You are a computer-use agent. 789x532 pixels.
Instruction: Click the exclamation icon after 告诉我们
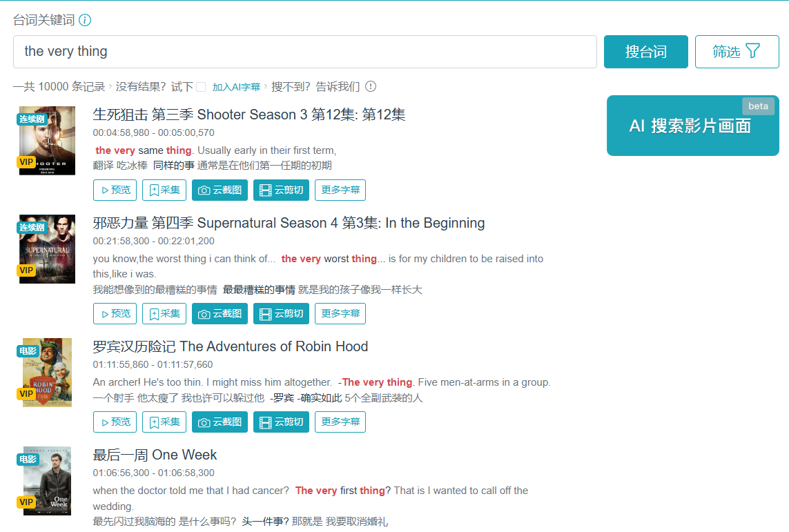point(371,86)
